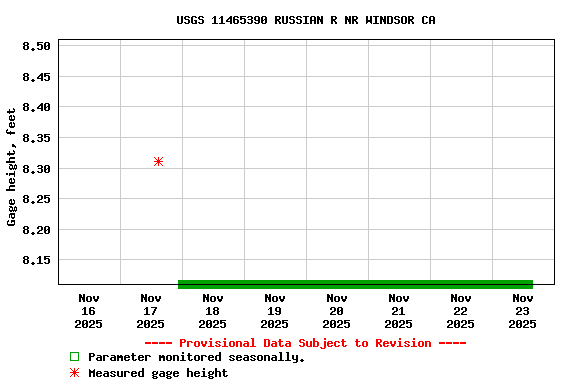Click 'Parameter monitored seasonally.' legend text
This screenshot has height=384, width=576.
pyautogui.click(x=197, y=357)
